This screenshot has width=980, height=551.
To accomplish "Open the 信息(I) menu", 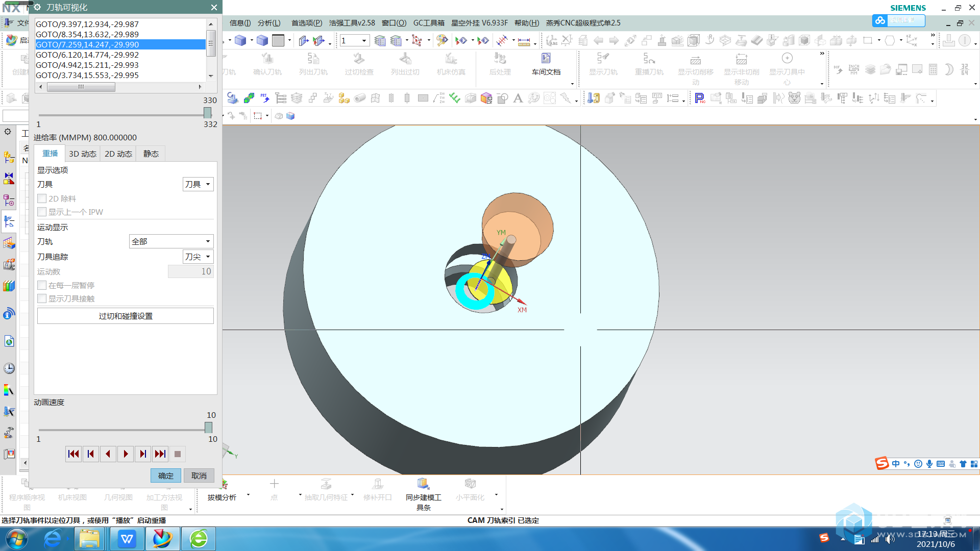I will click(x=240, y=23).
